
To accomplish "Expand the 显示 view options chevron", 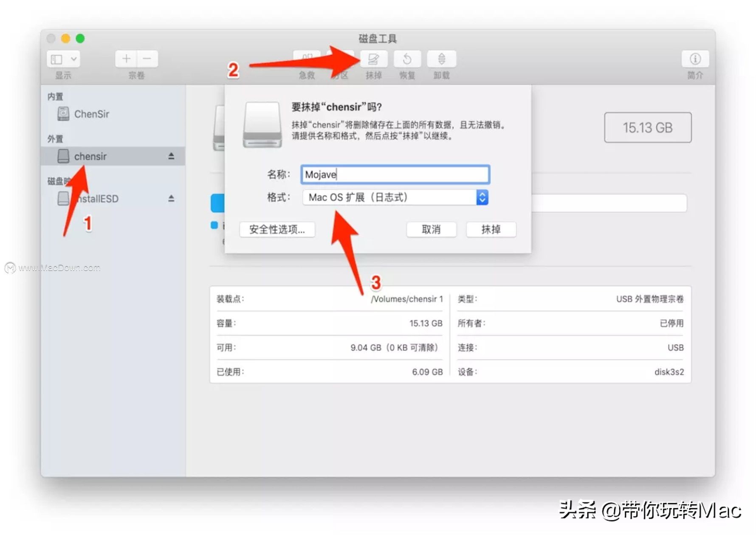I will point(74,59).
